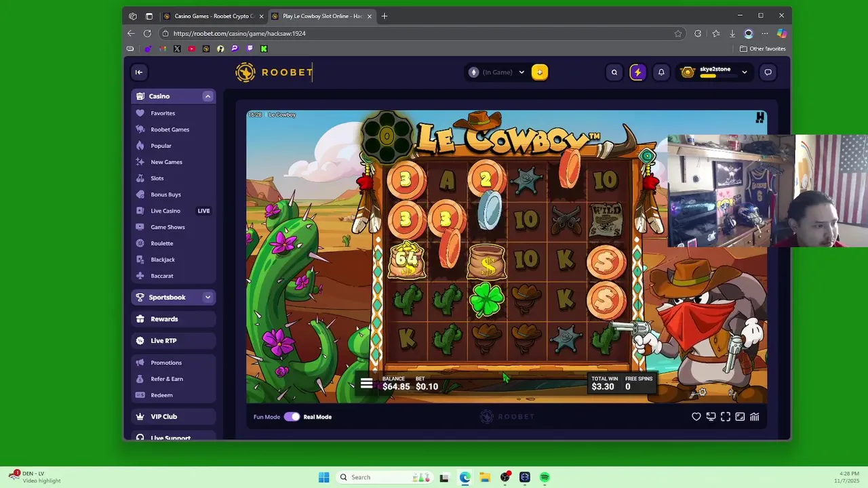Open browser downloads icon
This screenshot has height=488, width=868.
(732, 33)
